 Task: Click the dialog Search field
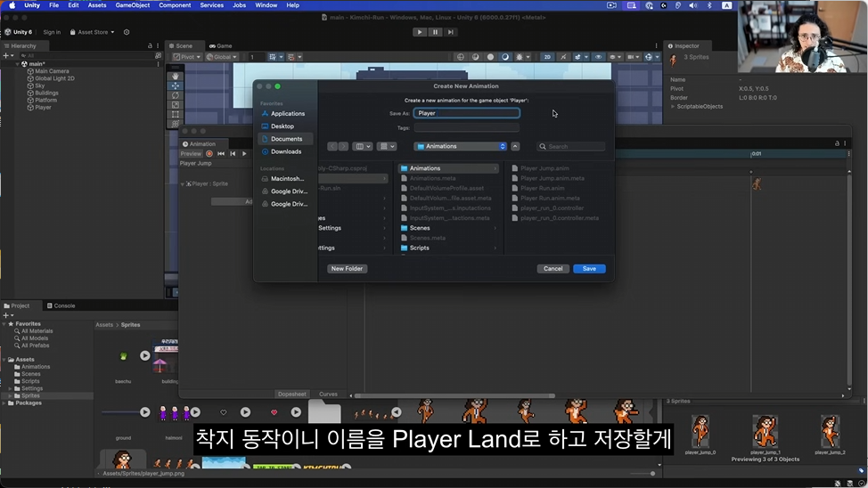point(571,147)
